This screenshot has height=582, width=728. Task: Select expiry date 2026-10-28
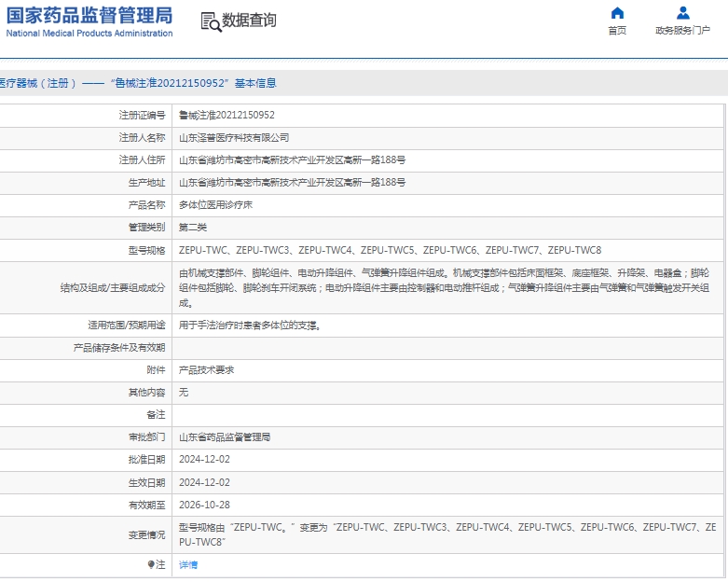pyautogui.click(x=204, y=505)
